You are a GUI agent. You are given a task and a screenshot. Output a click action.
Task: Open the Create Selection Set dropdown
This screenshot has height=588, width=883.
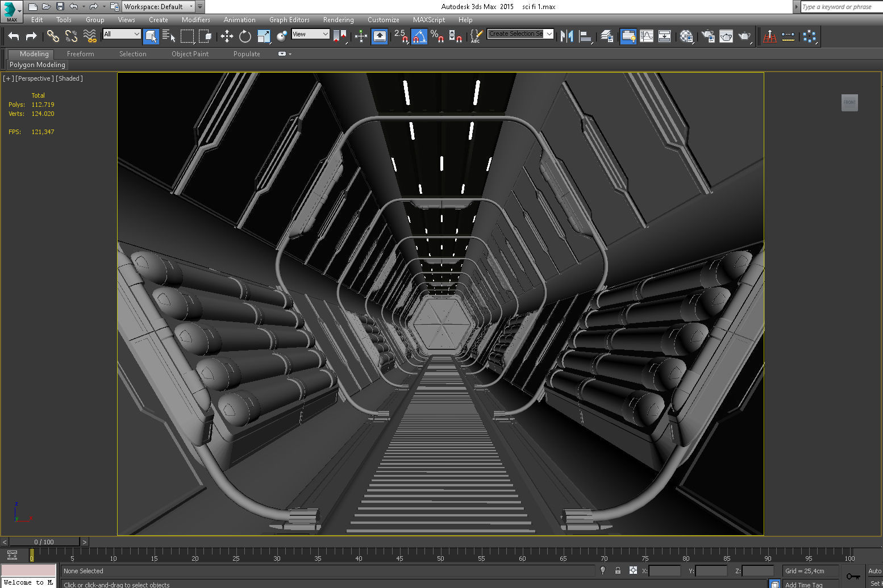click(520, 34)
